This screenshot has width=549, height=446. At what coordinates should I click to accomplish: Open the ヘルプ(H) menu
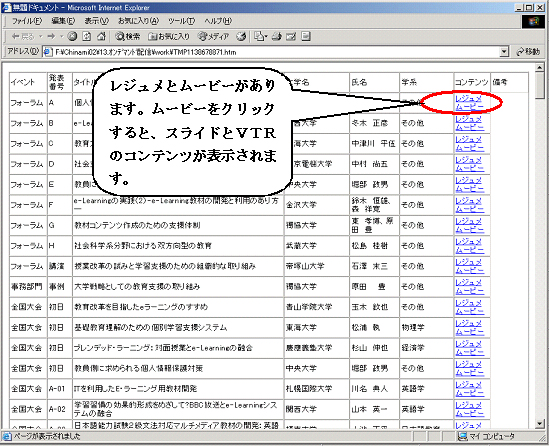218,21
